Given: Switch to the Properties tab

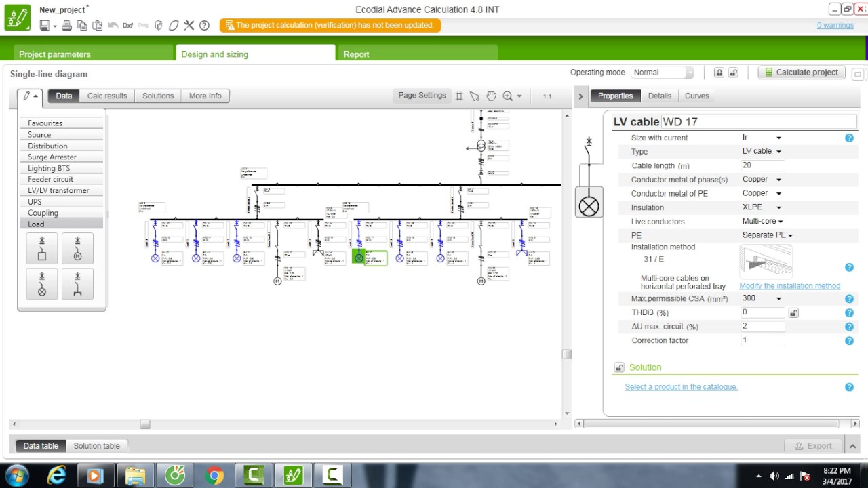Looking at the screenshot, I should click(615, 96).
